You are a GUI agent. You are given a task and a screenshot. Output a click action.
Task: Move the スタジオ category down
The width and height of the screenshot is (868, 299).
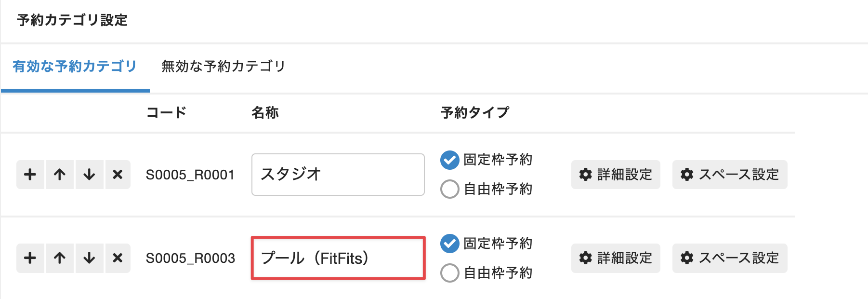(89, 175)
